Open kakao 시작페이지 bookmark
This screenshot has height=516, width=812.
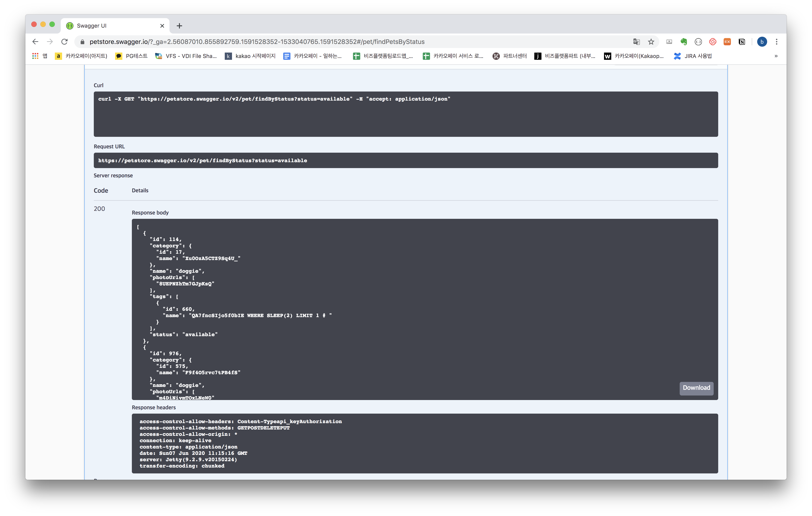pos(250,56)
